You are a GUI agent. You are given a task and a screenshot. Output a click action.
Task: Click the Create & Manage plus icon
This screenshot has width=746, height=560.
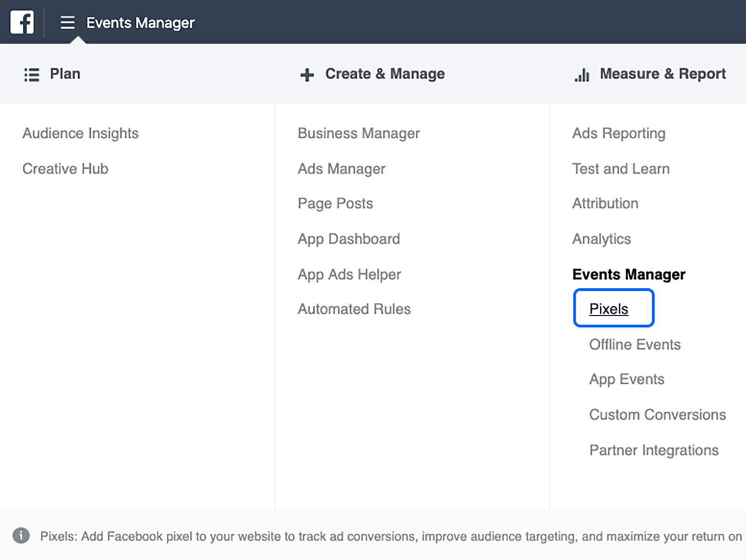pos(307,75)
